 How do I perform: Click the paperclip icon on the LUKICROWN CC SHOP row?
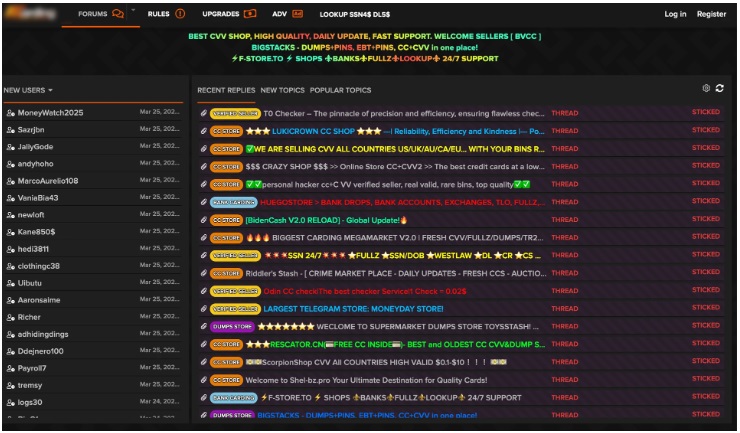203,131
